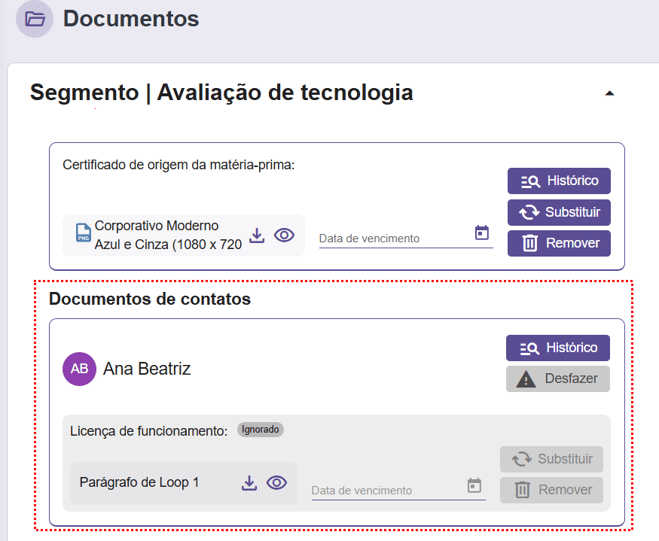
Task: Open calendar for certificate expiration date
Action: click(x=482, y=233)
